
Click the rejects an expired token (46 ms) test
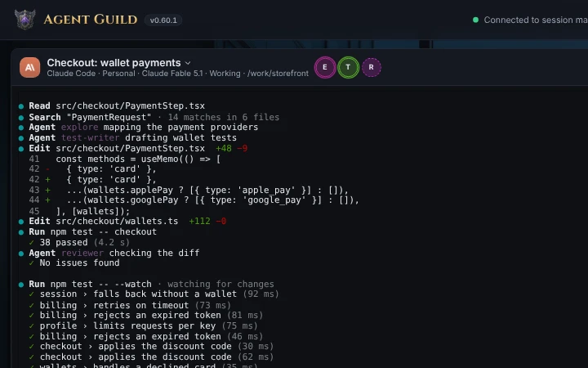pos(146,336)
